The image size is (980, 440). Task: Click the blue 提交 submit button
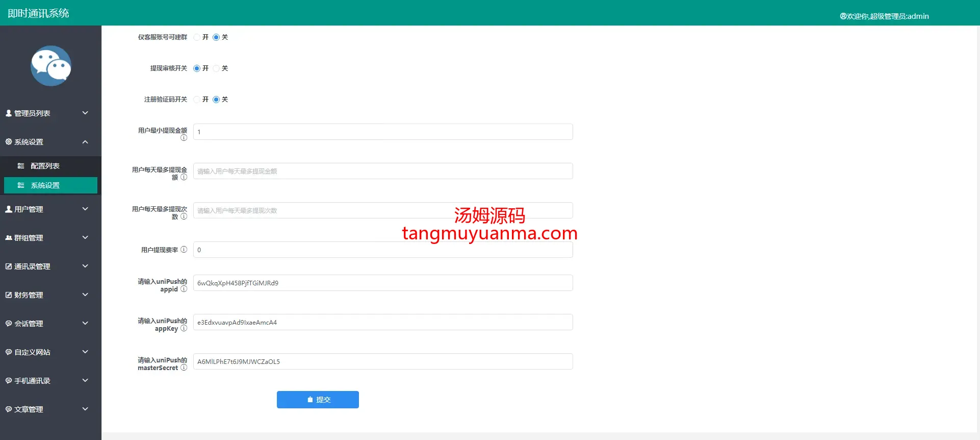coord(318,400)
